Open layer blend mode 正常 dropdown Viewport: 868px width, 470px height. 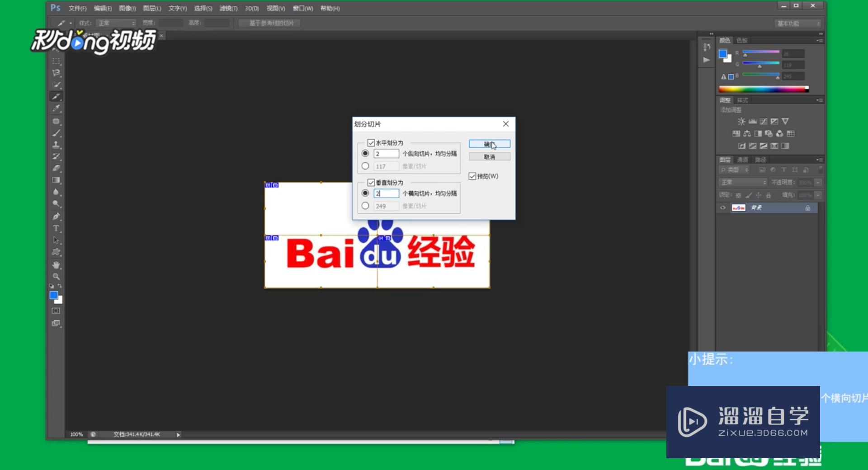click(x=743, y=183)
